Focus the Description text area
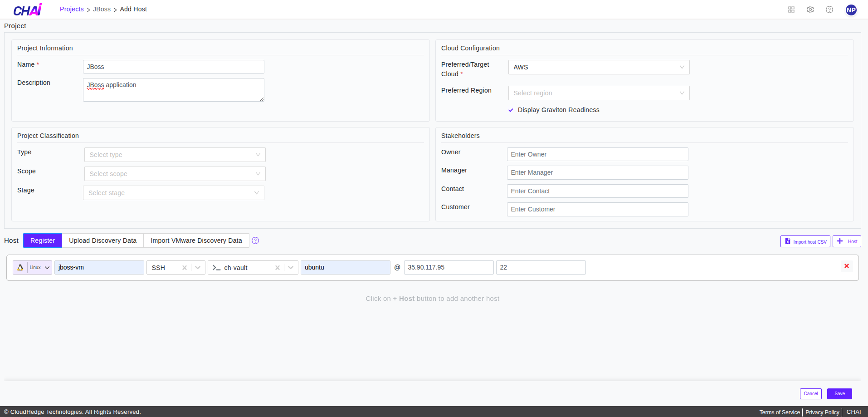Viewport: 868px width, 417px height. pyautogui.click(x=174, y=90)
